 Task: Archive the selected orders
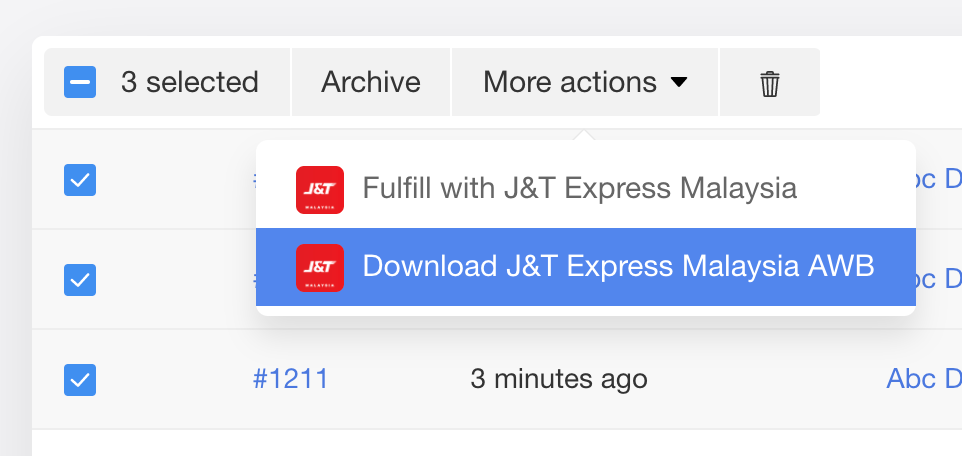tap(371, 82)
